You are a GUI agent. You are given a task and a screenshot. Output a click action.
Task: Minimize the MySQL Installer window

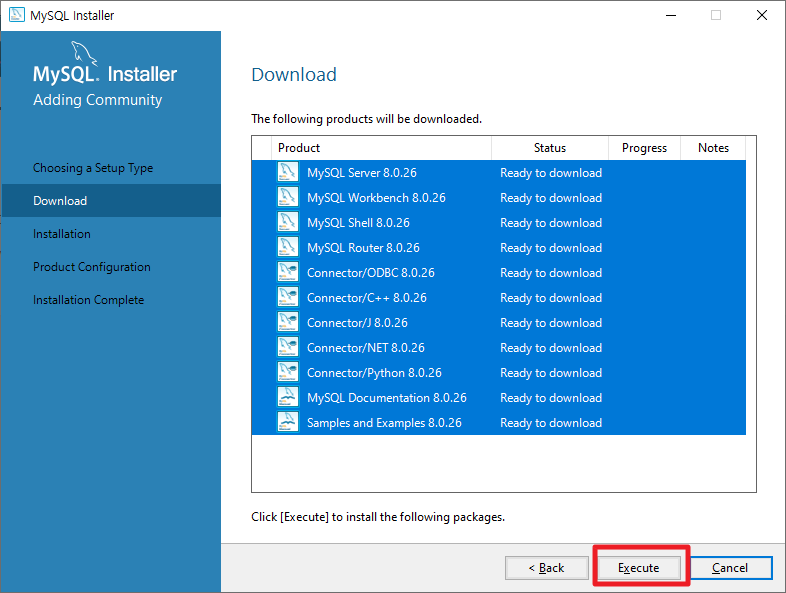point(671,16)
